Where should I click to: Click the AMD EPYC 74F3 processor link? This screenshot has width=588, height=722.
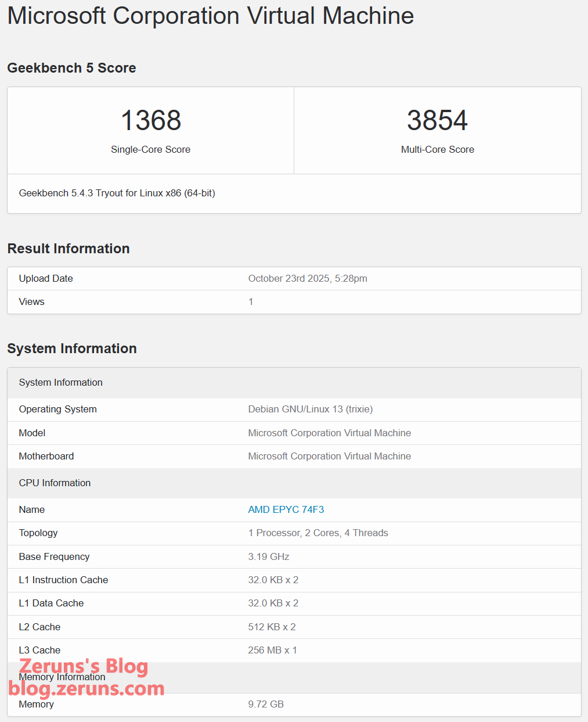[286, 509]
